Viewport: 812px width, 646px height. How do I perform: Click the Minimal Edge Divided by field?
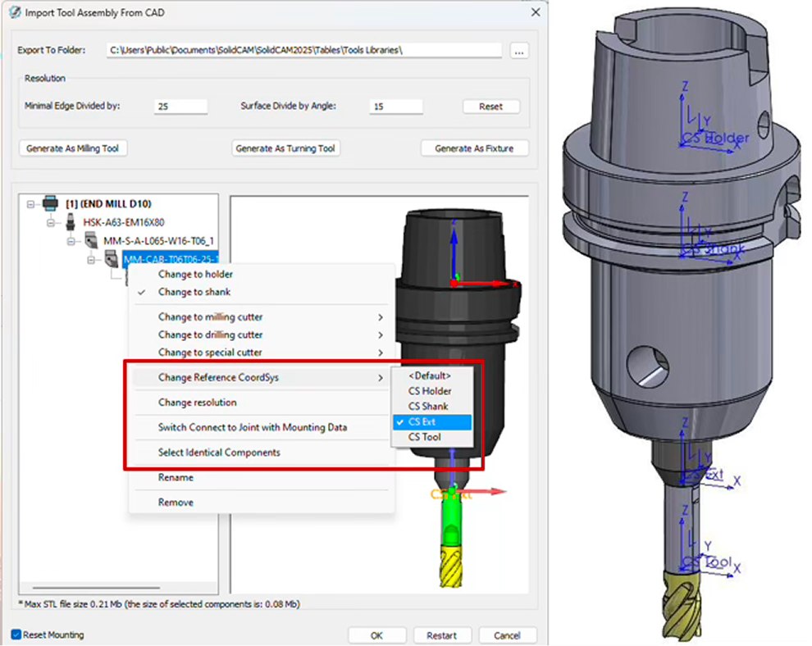point(180,106)
